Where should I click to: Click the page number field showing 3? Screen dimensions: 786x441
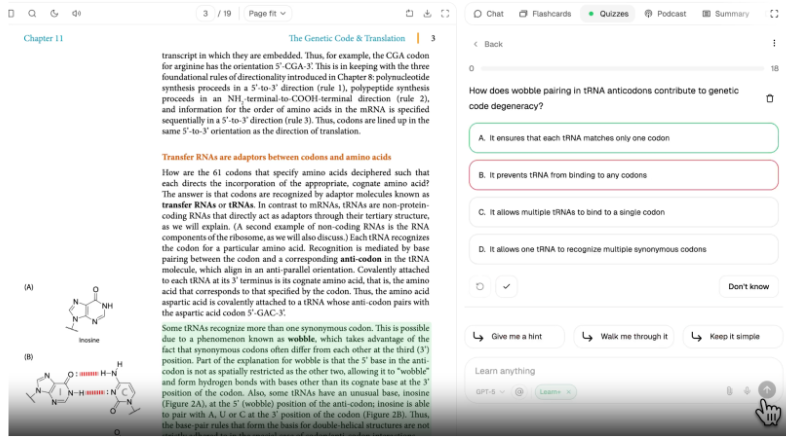(x=206, y=14)
